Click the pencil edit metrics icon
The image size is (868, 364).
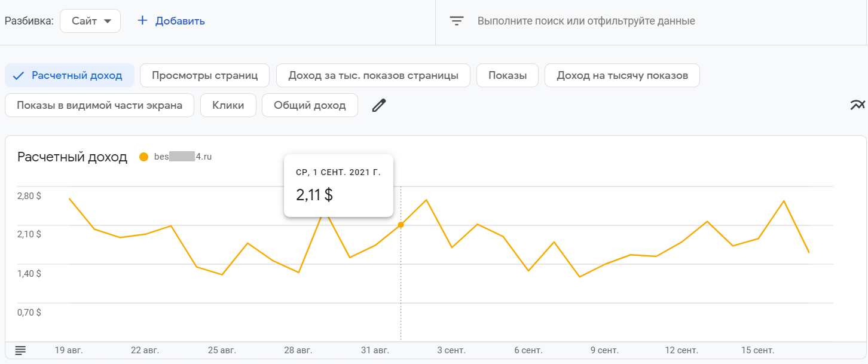click(x=379, y=106)
